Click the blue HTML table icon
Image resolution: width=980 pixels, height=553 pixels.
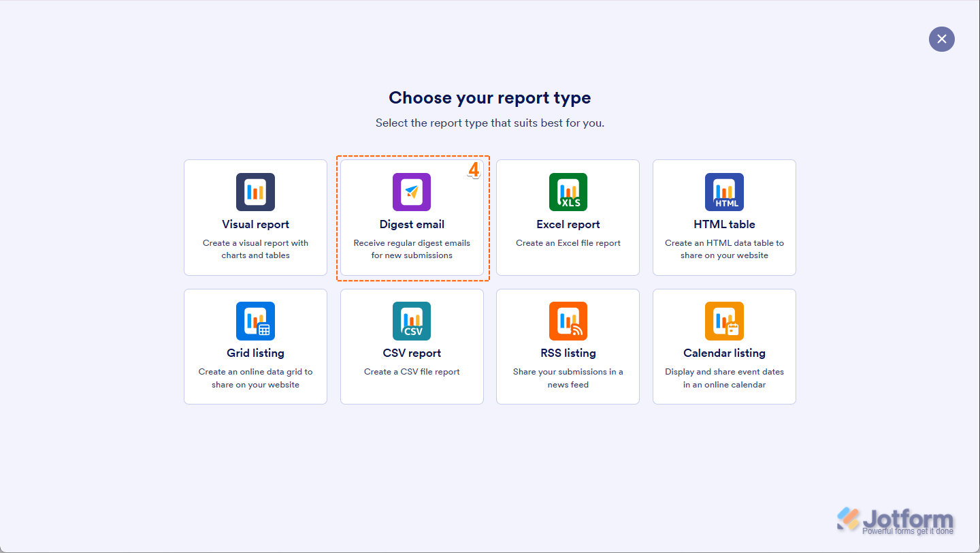coord(724,192)
